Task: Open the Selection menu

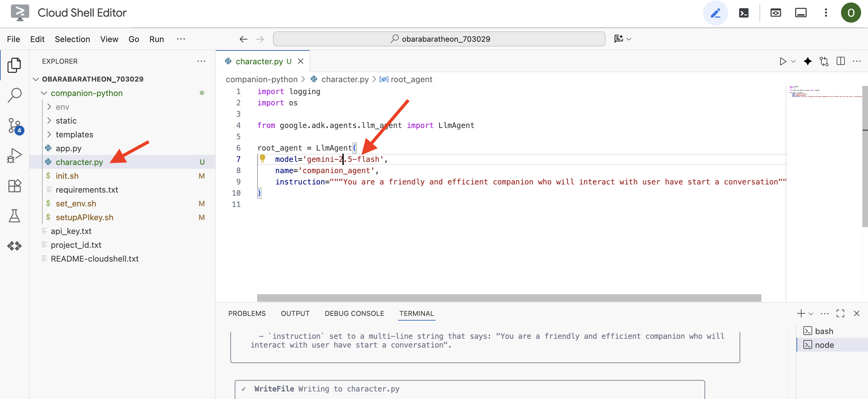Action: click(x=72, y=39)
